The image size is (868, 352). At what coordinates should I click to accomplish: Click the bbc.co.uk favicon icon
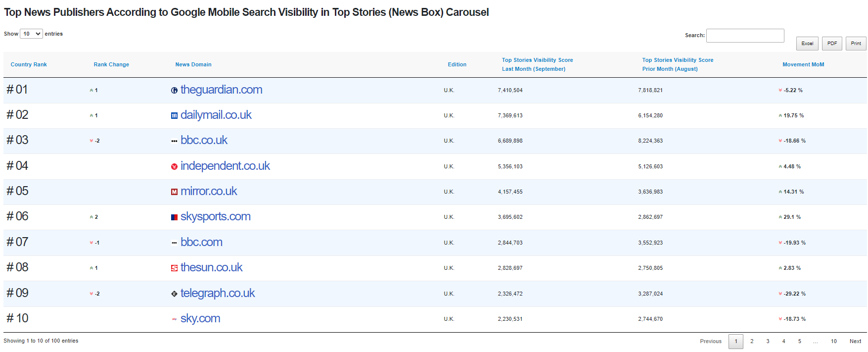(174, 141)
